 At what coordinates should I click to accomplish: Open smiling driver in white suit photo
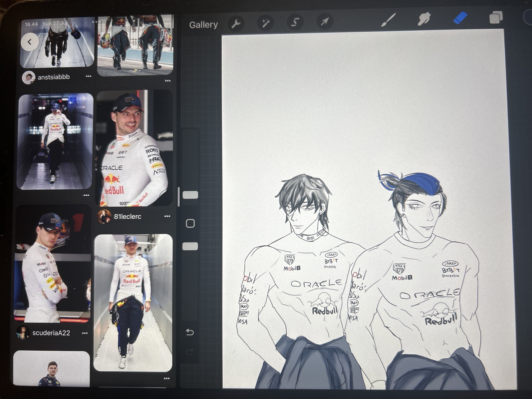tap(134, 148)
